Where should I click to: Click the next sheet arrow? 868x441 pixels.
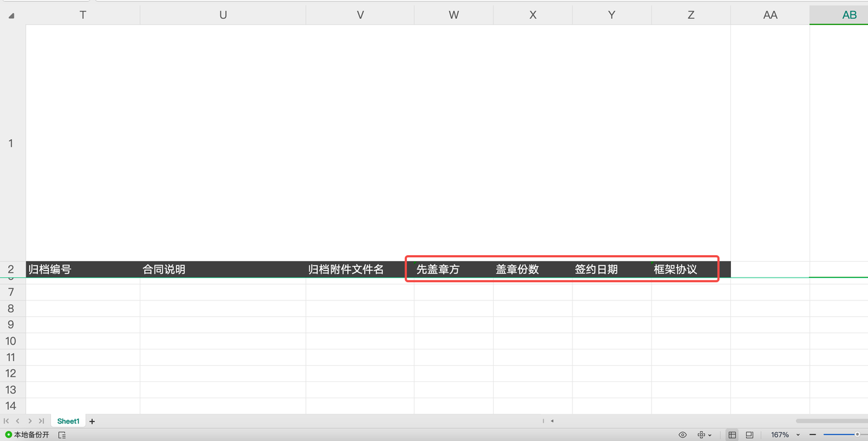click(x=31, y=421)
